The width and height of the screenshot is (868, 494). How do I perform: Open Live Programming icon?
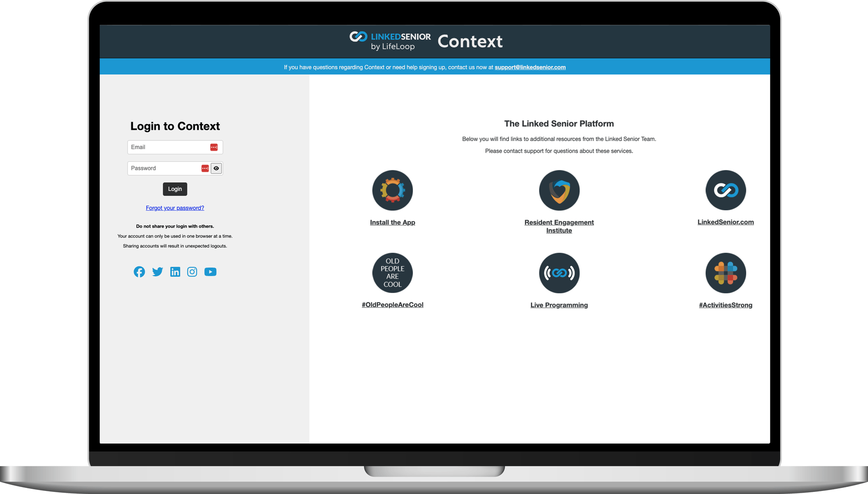(559, 273)
